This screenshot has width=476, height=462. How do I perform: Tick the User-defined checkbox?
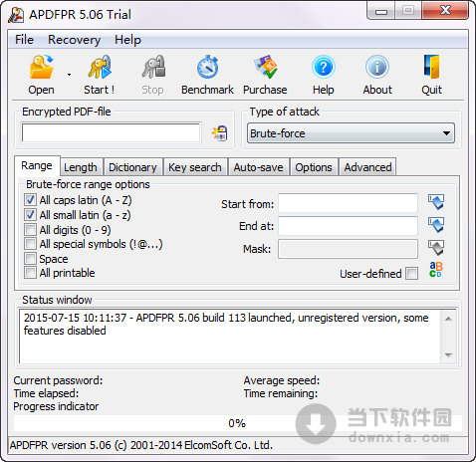412,274
